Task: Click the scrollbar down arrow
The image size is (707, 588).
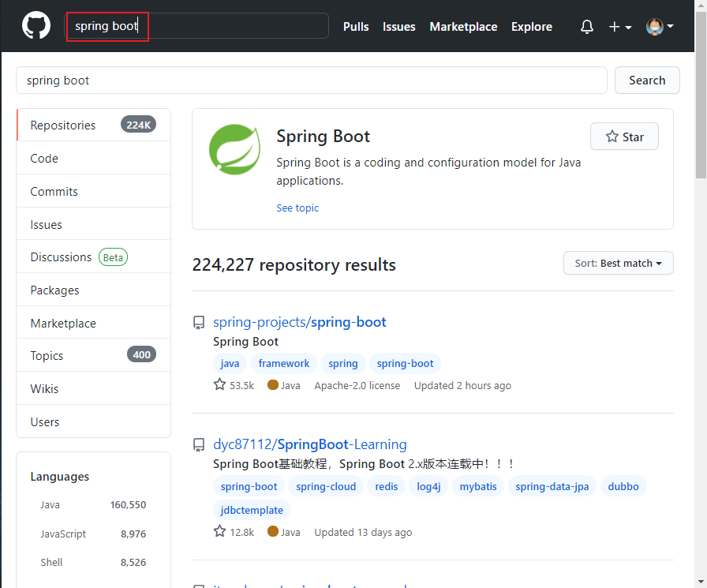Action: pos(701,582)
